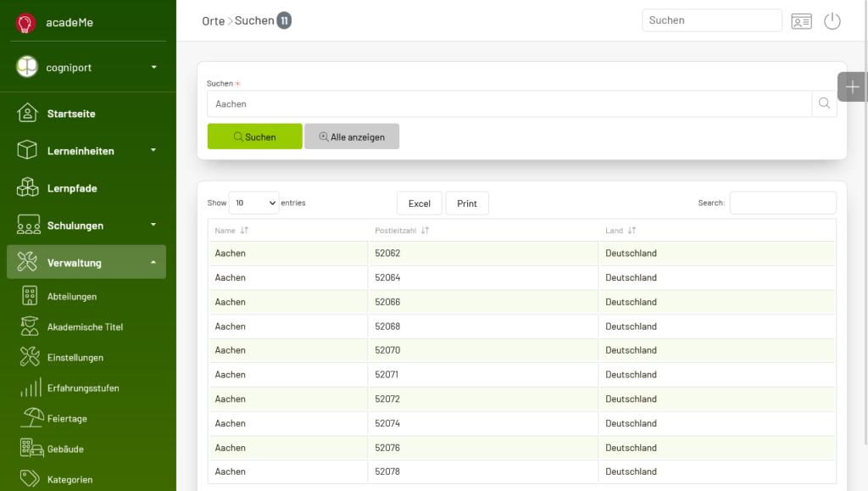Expand the Lerneinheiten submenu
868x491 pixels.
pos(153,150)
